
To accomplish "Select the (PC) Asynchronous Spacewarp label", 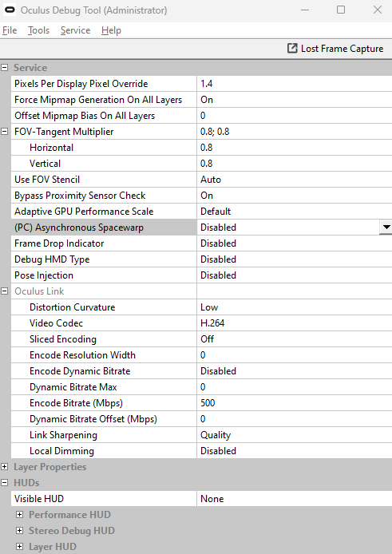I will pyautogui.click(x=79, y=228).
